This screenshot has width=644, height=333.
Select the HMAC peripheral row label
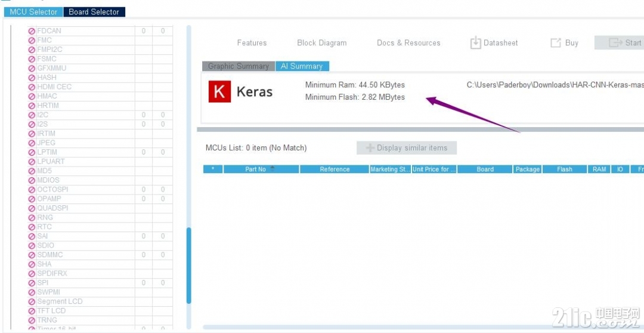47,96
